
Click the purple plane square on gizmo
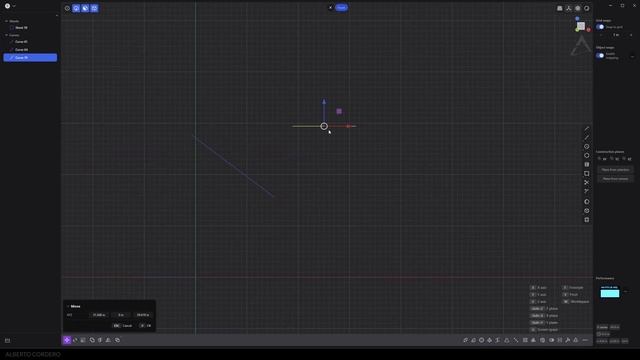click(x=339, y=111)
